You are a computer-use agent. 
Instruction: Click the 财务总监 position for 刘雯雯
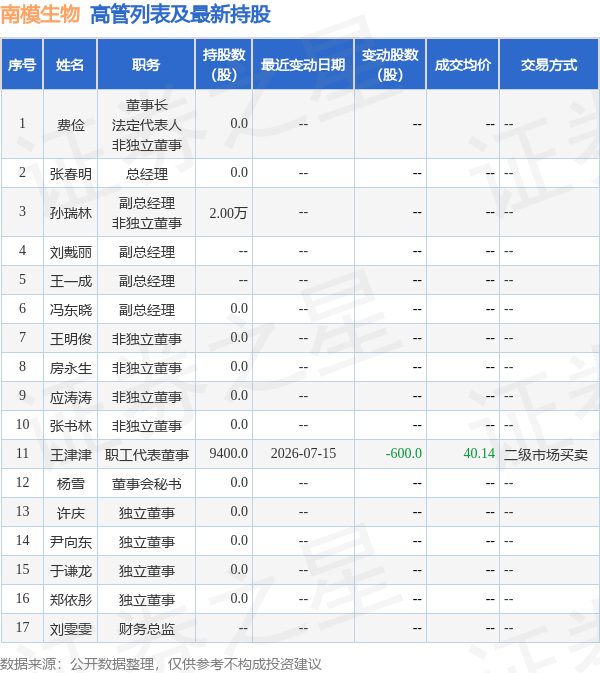coord(147,629)
